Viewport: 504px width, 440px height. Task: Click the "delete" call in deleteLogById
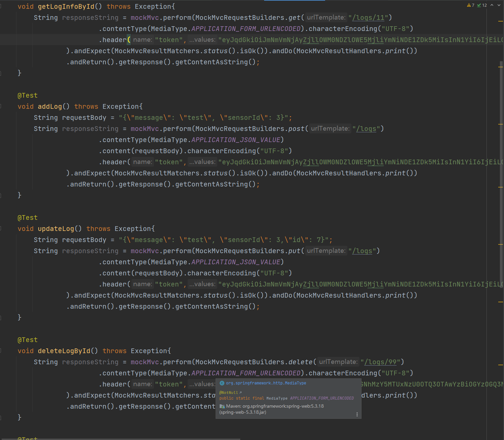301,362
